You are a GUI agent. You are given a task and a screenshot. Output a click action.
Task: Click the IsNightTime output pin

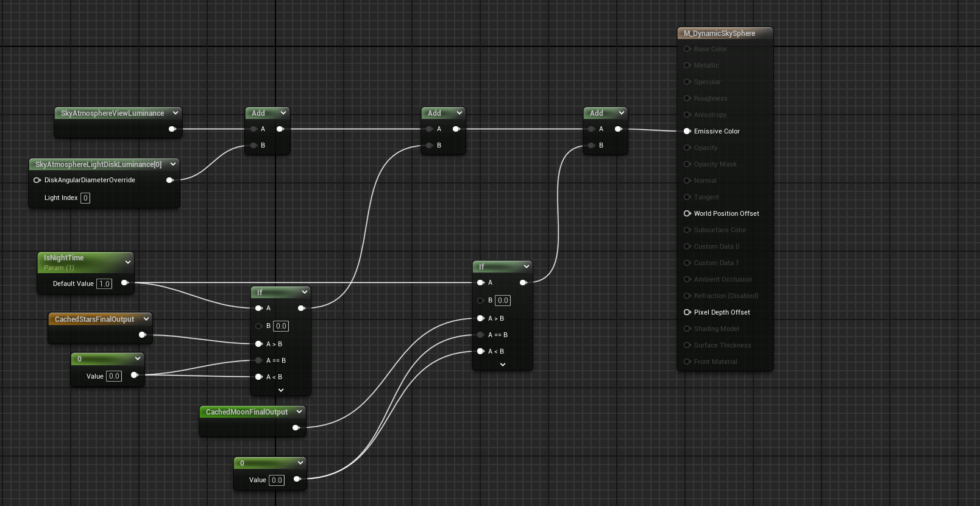[x=125, y=283]
